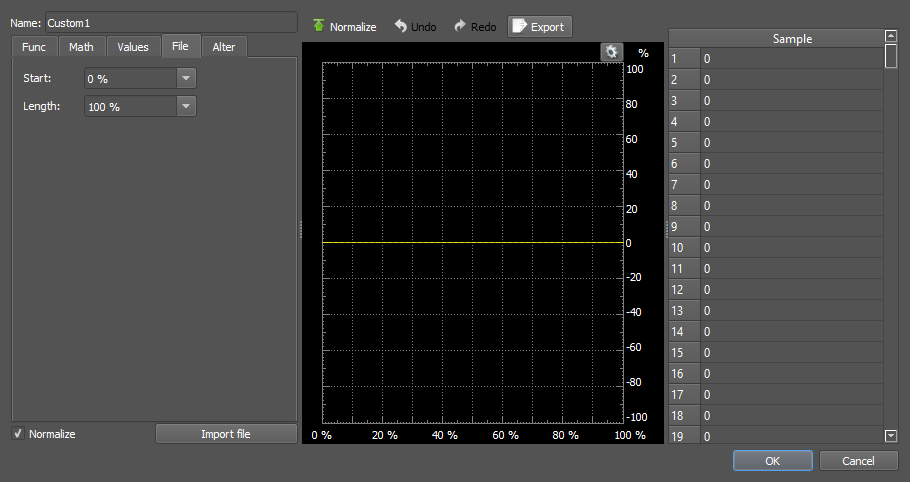
Task: Click the sample table scrollbar thumb
Action: pyautogui.click(x=890, y=56)
